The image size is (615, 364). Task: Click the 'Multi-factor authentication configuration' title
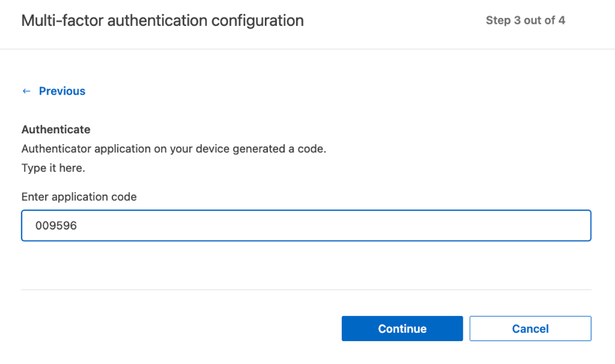click(x=162, y=21)
